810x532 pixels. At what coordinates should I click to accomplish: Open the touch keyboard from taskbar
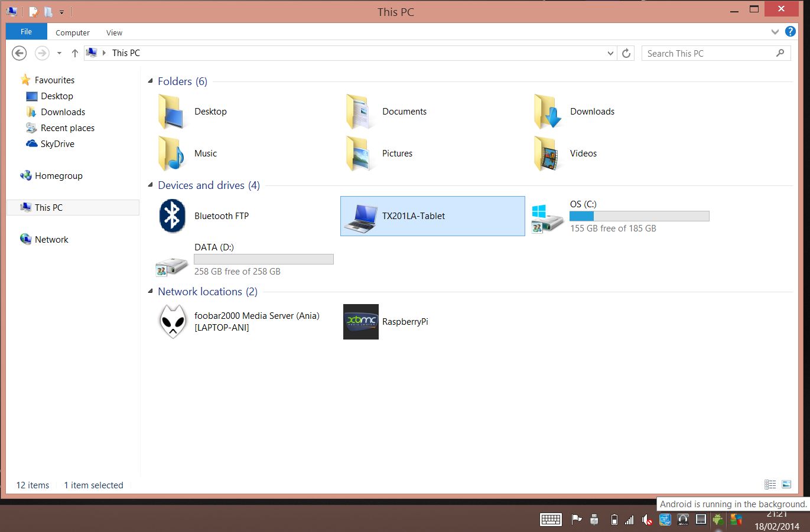(551, 520)
